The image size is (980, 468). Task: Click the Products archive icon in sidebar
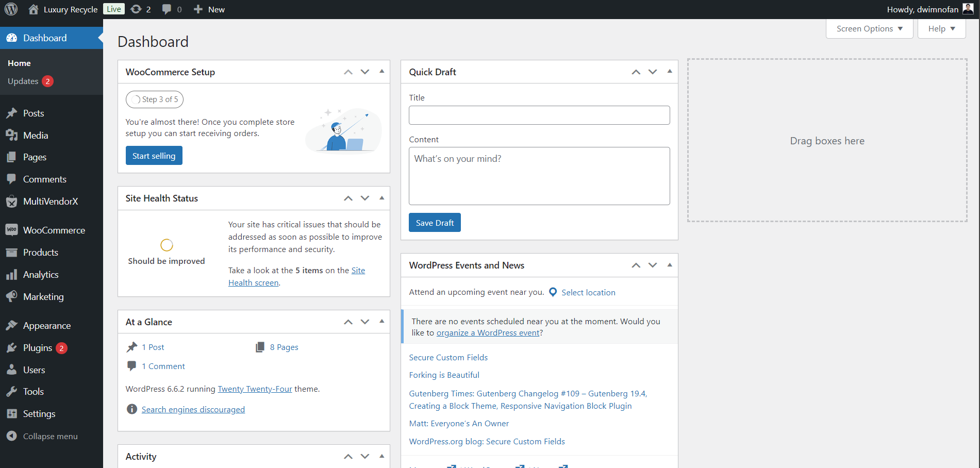click(12, 253)
